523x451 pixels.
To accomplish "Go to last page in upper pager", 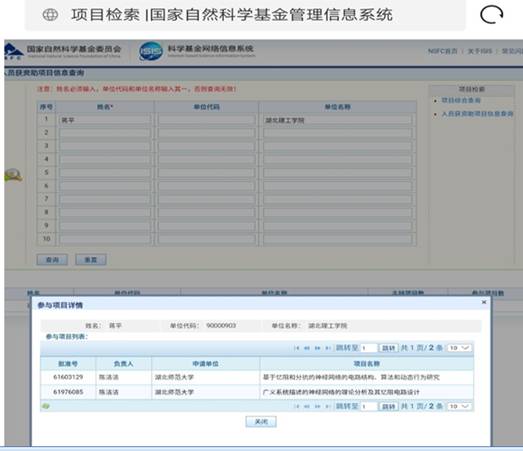I will coord(328,348).
